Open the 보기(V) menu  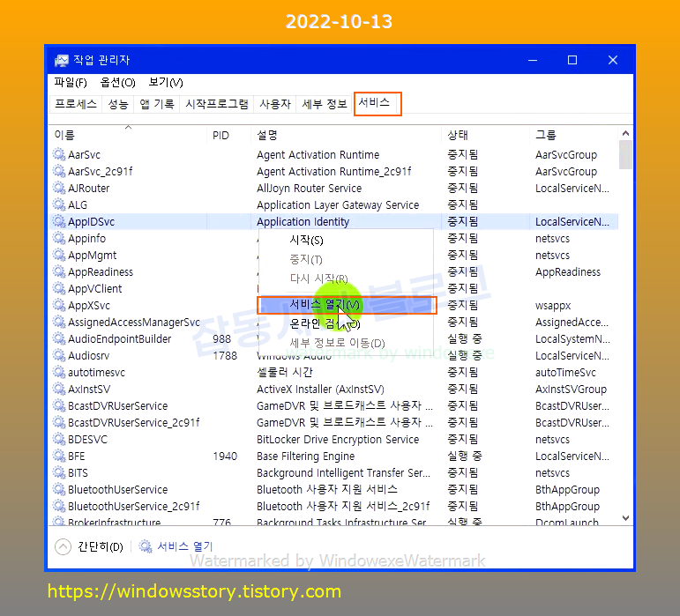pos(166,82)
